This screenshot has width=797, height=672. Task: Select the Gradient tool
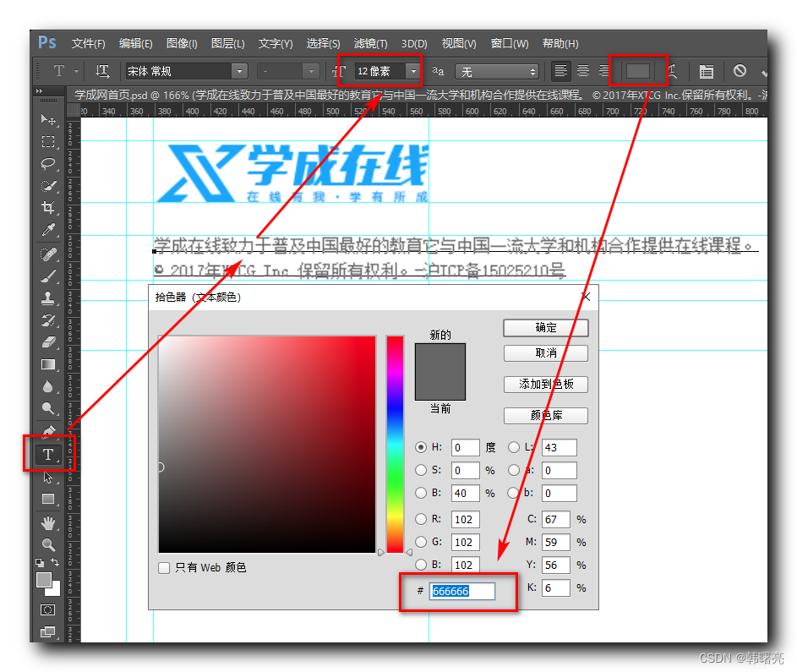click(x=48, y=364)
